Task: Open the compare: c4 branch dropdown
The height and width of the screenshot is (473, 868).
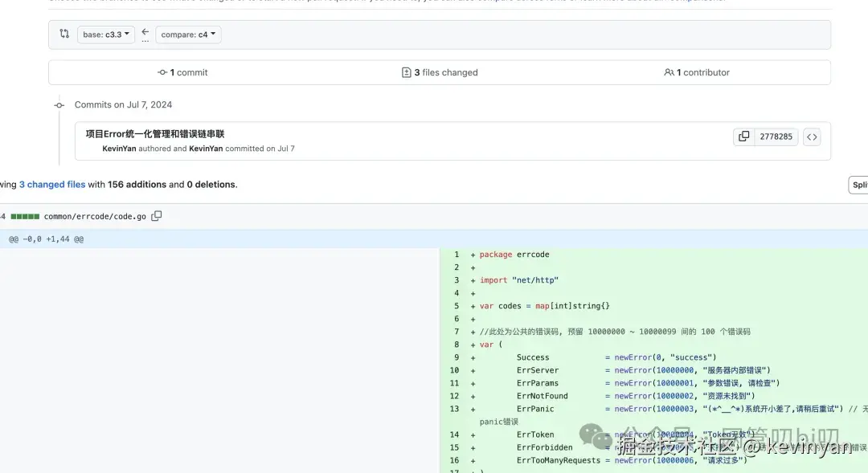Action: (x=188, y=35)
